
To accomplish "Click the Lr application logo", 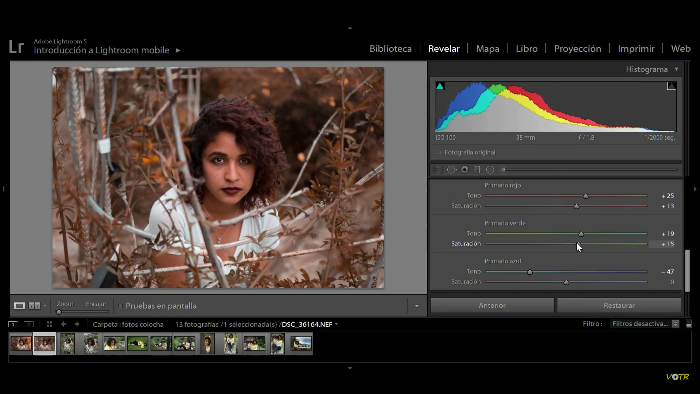I will [16, 46].
